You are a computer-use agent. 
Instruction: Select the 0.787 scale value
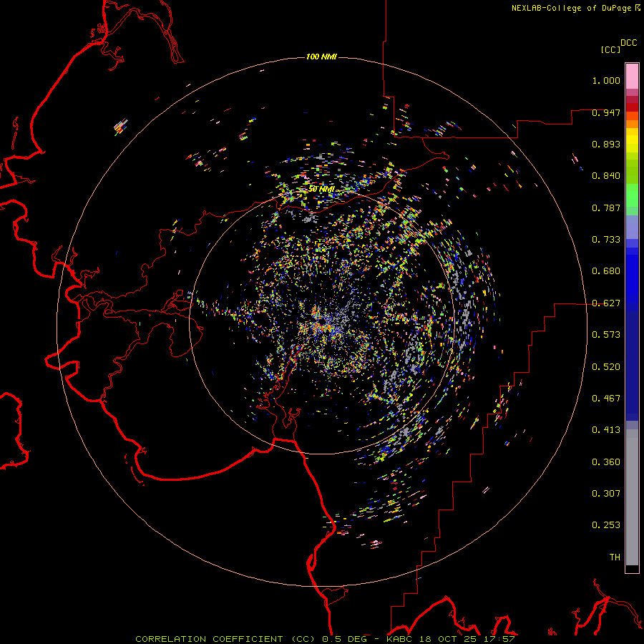(606, 208)
